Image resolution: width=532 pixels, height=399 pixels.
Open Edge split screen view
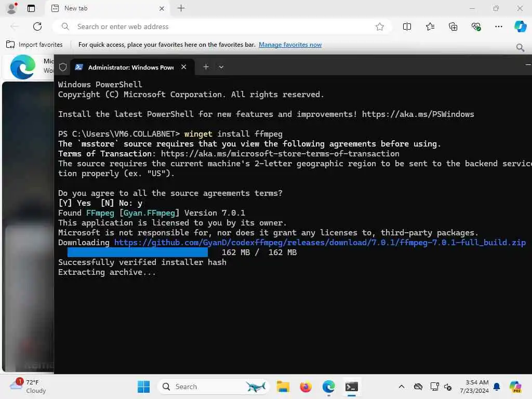407,26
